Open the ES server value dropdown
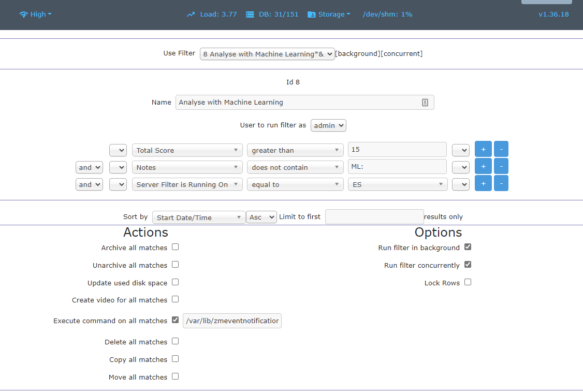The height and width of the screenshot is (392, 583). pyautogui.click(x=398, y=184)
